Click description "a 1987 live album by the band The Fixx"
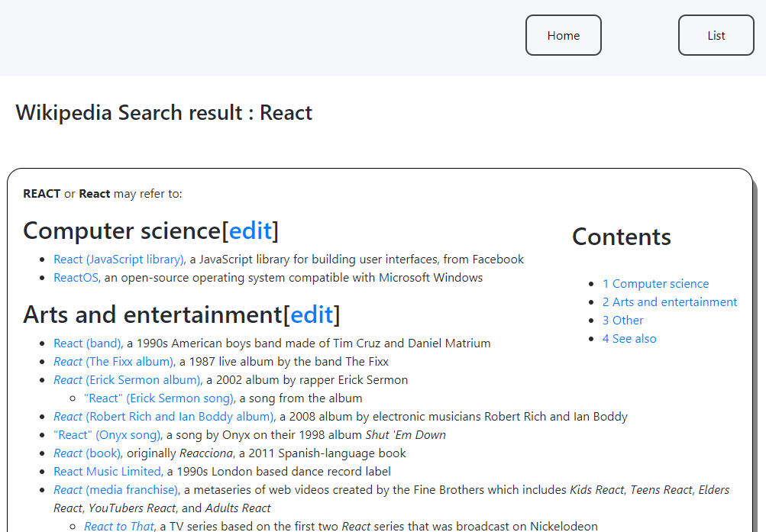The width and height of the screenshot is (766, 532). coord(284,362)
